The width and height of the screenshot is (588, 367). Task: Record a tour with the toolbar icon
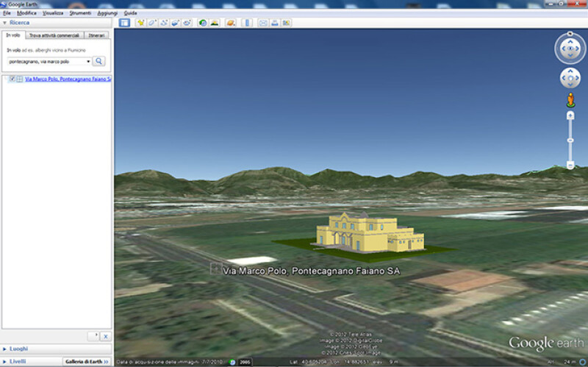tap(187, 23)
